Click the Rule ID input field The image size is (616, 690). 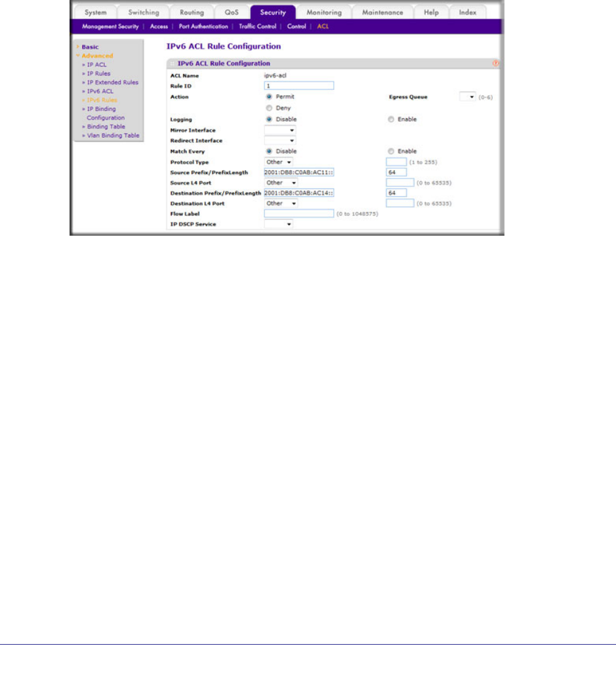(299, 86)
